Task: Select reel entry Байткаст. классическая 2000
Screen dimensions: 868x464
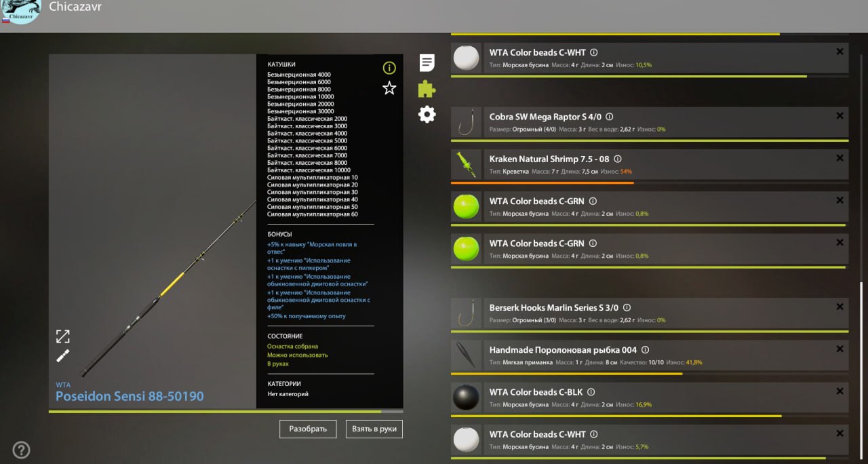Action: point(307,119)
